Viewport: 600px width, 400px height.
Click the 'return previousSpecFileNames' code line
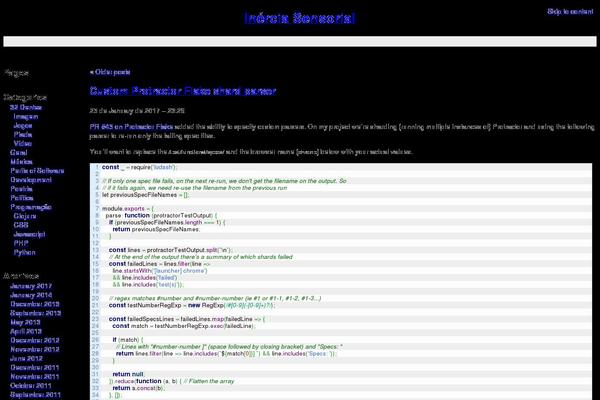point(156,229)
